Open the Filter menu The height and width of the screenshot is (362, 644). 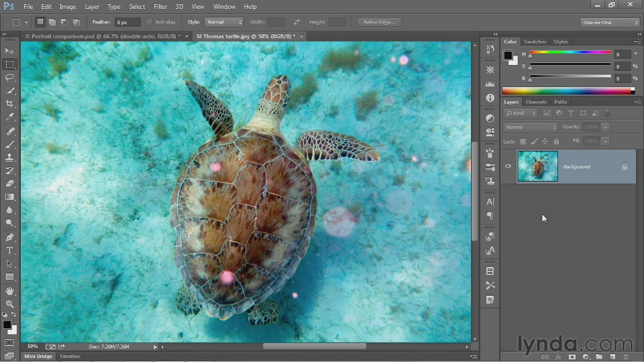tap(160, 7)
